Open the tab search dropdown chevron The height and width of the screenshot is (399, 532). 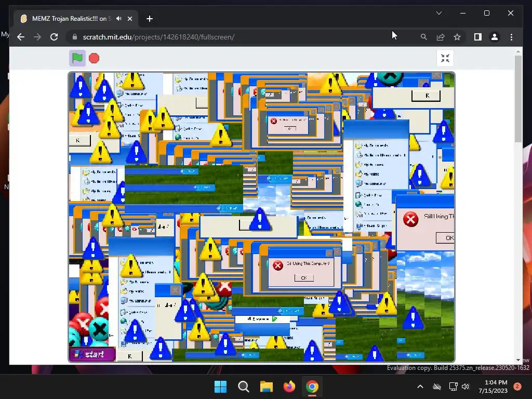point(439,13)
